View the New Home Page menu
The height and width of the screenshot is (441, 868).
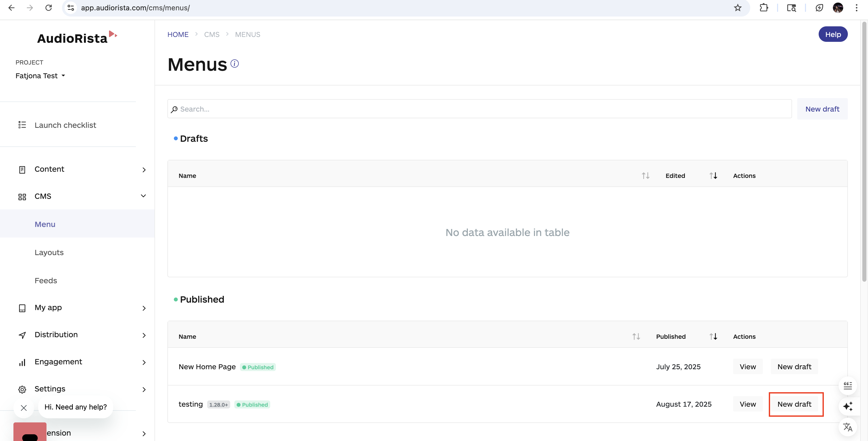point(748,367)
